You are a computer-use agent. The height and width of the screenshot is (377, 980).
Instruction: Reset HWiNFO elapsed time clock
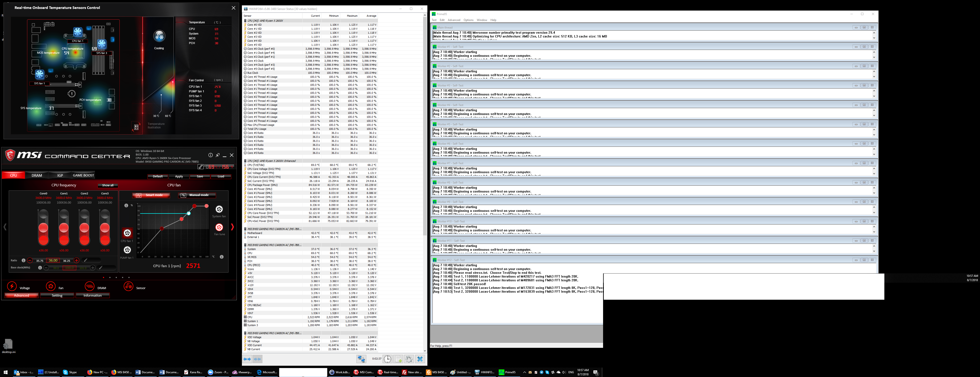point(387,359)
